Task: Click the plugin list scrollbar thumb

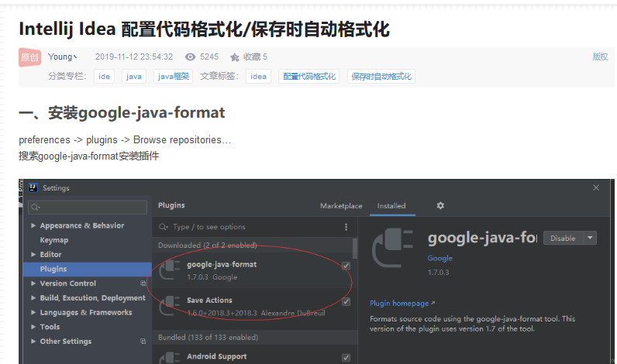Action: (x=355, y=248)
